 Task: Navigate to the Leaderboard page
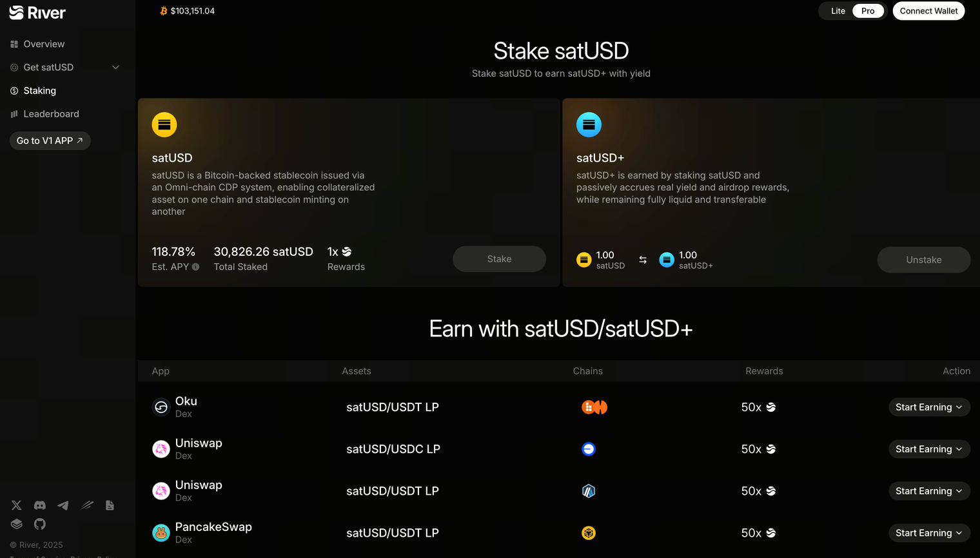pos(51,113)
